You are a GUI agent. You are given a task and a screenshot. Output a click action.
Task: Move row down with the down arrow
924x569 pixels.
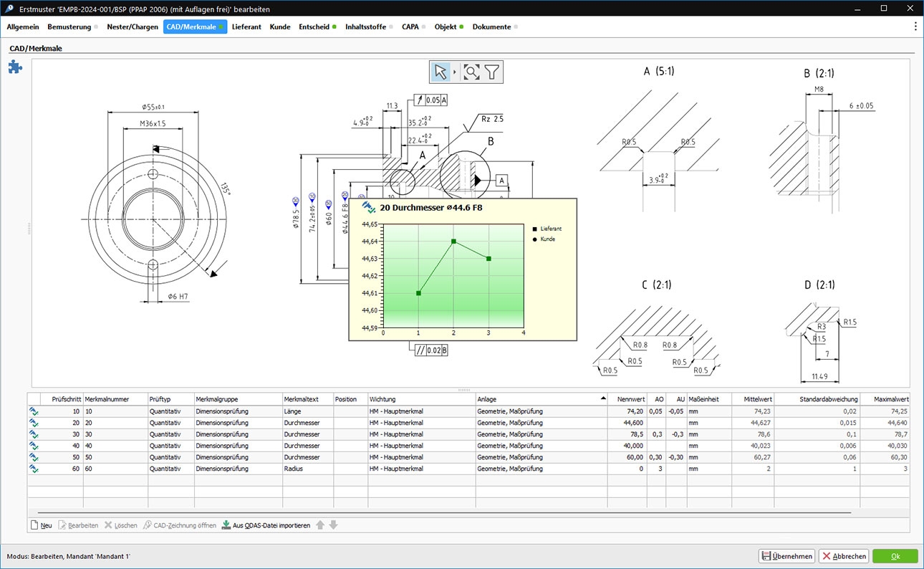tap(333, 525)
